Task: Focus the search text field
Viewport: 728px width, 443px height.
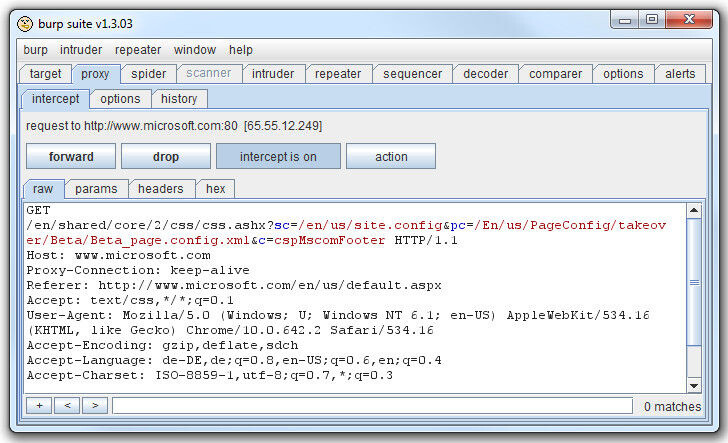Action: [x=372, y=405]
